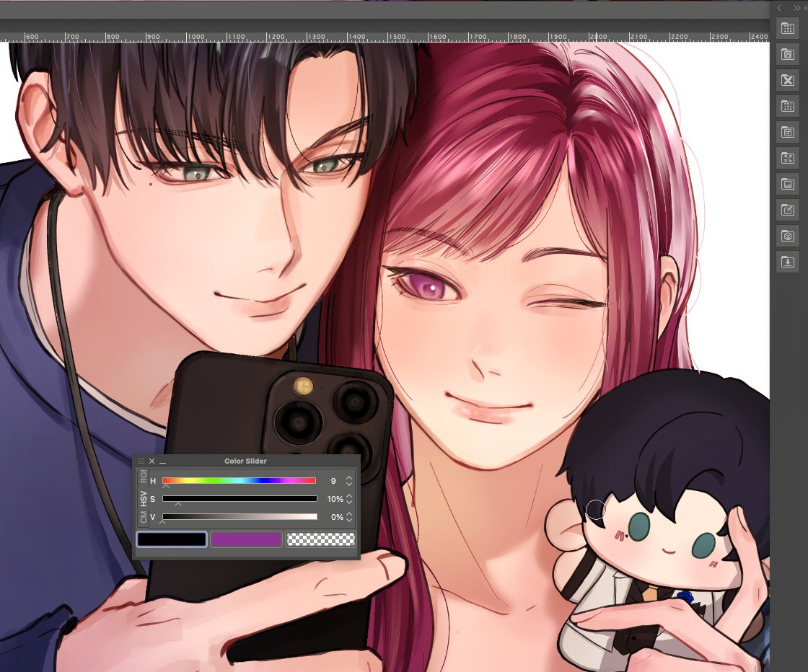808x672 pixels.
Task: Select the black main color swatch
Action: (172, 539)
